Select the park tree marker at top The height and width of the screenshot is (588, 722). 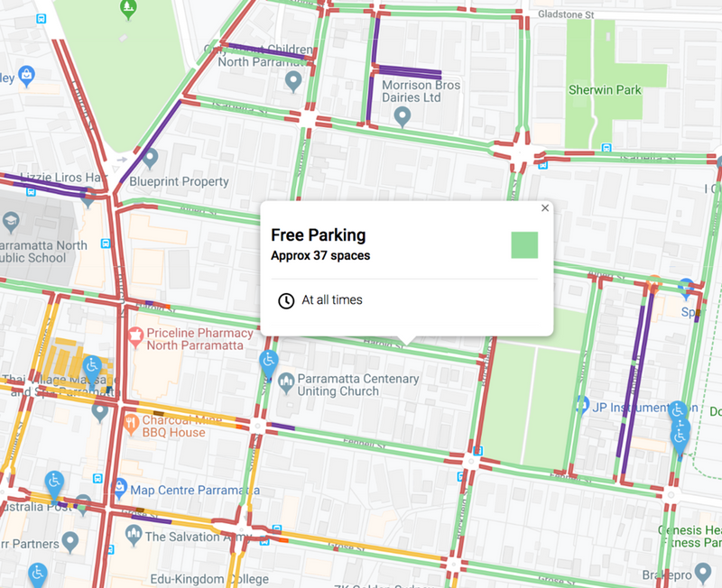pos(128,9)
